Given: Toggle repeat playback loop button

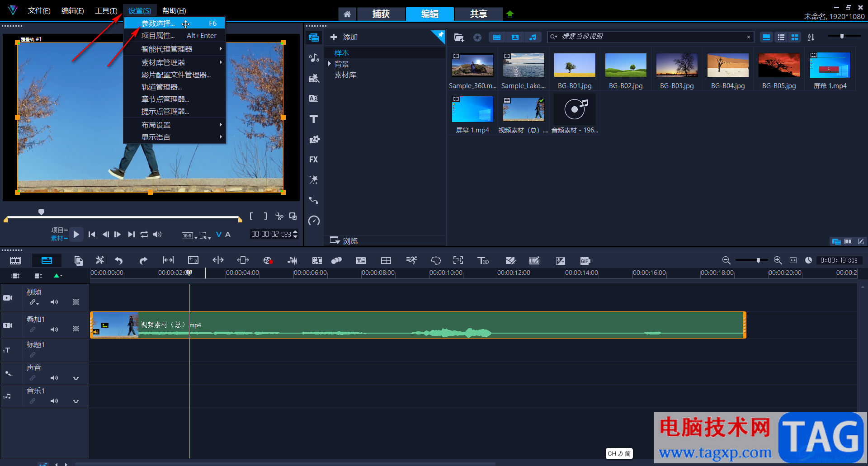Looking at the screenshot, I should pos(144,234).
